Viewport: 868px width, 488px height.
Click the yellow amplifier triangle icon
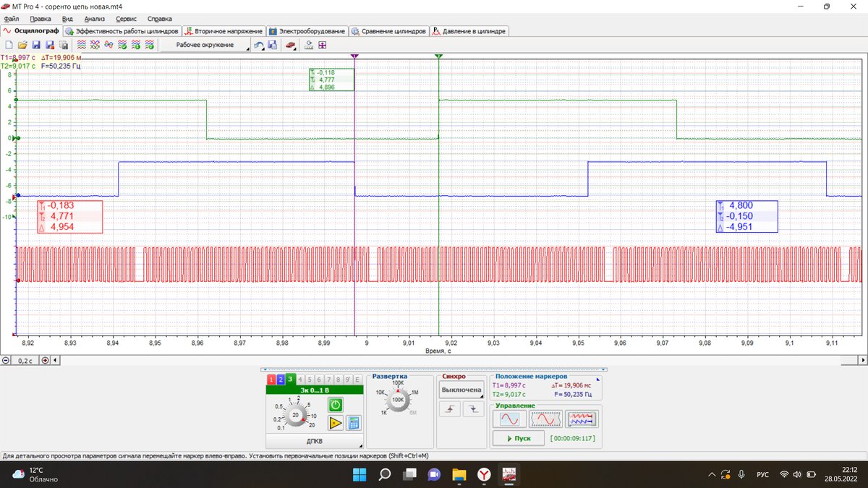coord(336,423)
